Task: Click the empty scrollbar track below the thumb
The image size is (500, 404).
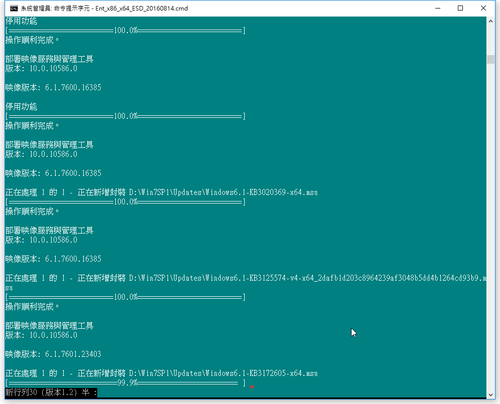Action: [491, 227]
